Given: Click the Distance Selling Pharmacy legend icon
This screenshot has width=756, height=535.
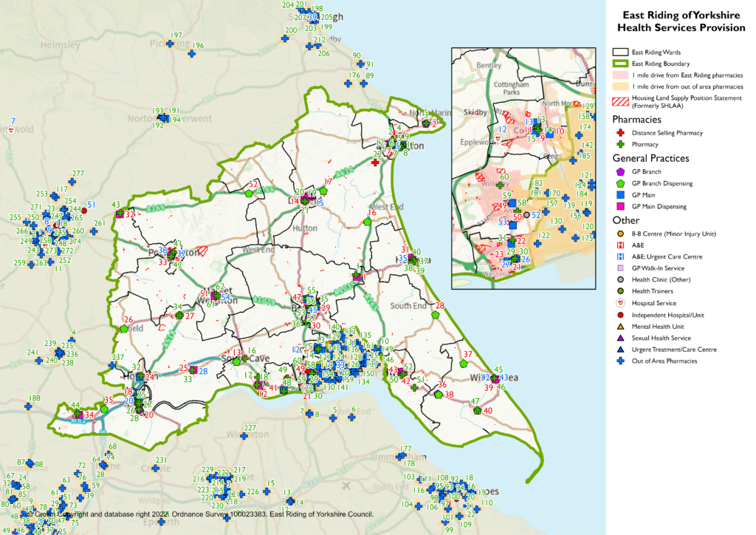Looking at the screenshot, I should 621,133.
